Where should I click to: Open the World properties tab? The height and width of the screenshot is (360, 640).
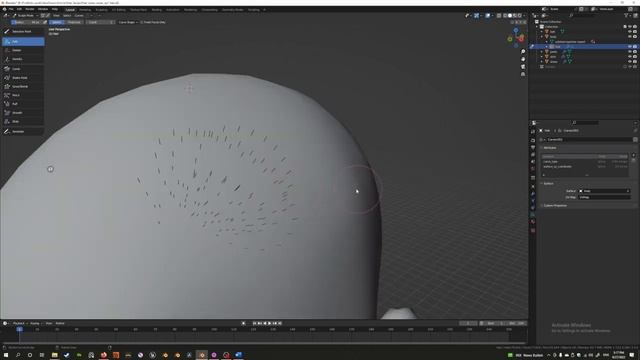(533, 169)
